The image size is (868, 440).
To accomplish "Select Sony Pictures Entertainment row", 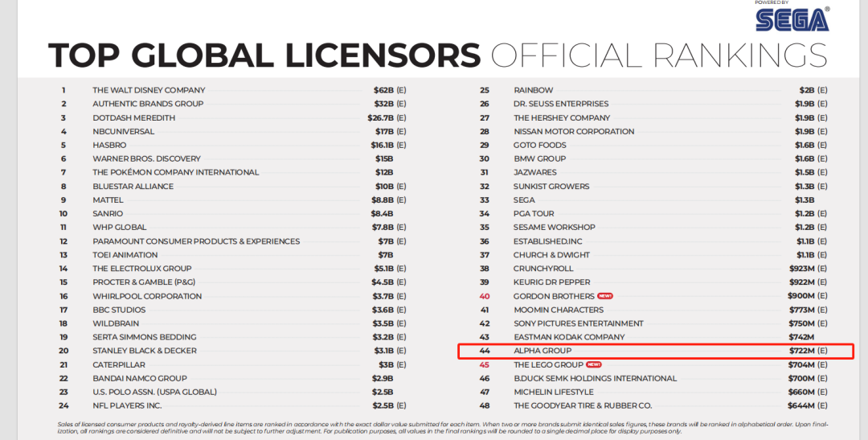I will coord(579,323).
